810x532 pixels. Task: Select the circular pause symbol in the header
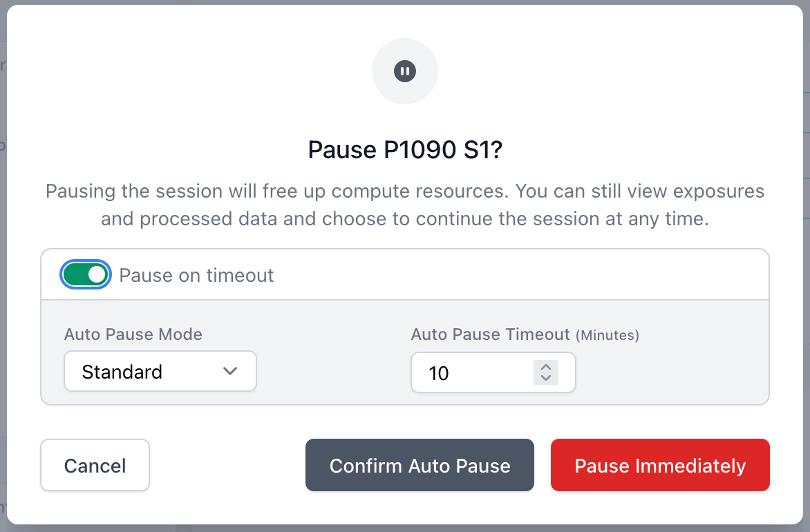click(x=405, y=70)
